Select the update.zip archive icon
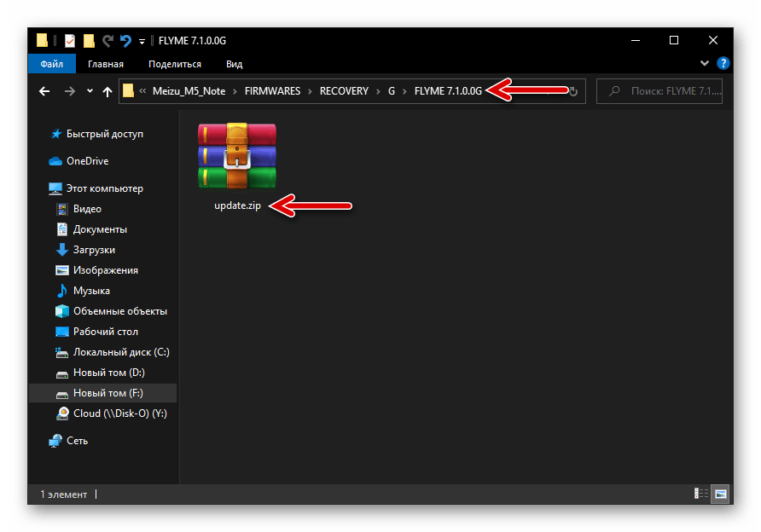 coord(237,156)
